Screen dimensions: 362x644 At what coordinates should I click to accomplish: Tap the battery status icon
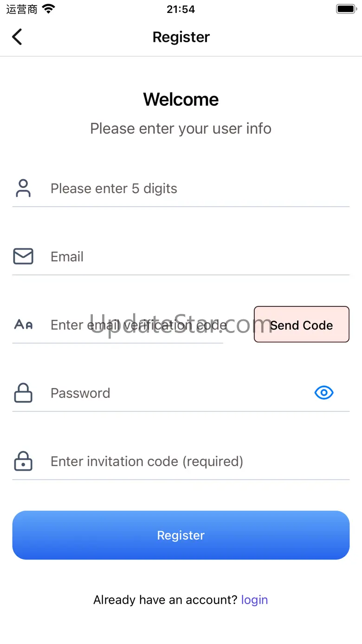pos(346,9)
